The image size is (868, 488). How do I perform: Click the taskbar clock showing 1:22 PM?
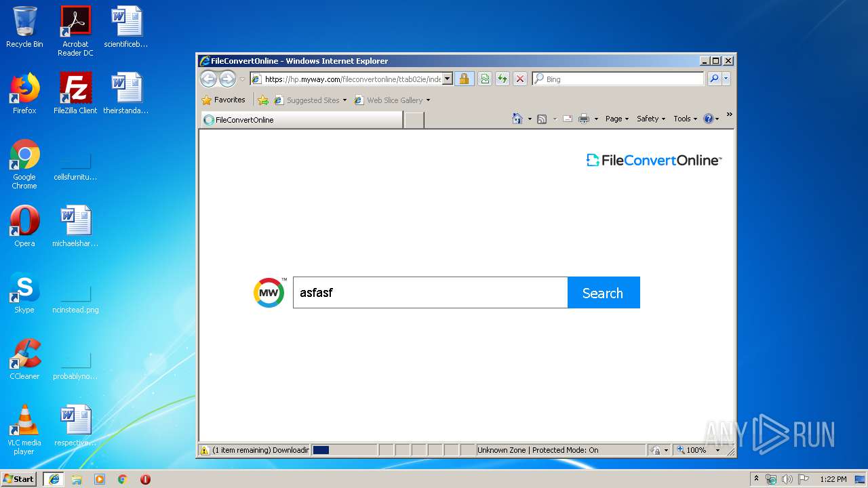(833, 479)
